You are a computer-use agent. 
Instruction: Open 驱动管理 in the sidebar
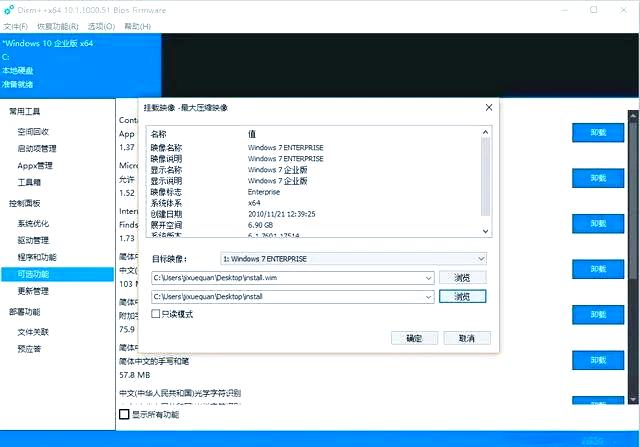[33, 240]
